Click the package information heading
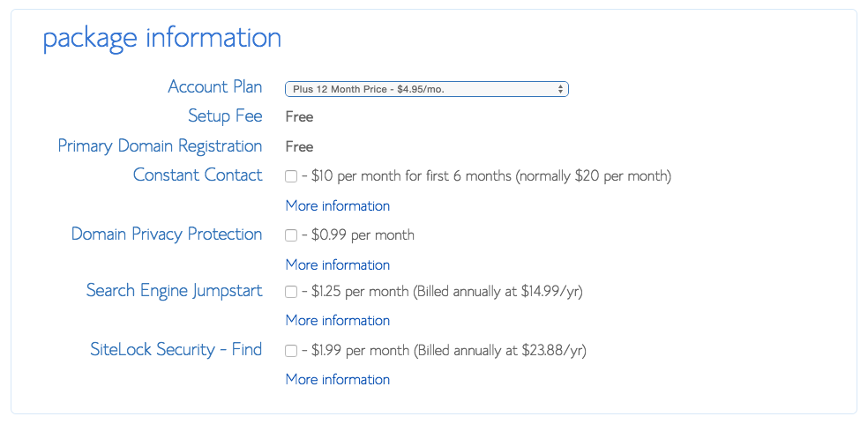The width and height of the screenshot is (868, 424). 162,38
